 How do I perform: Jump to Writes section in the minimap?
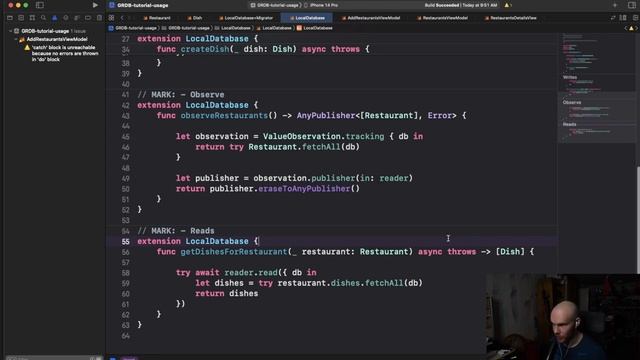pyautogui.click(x=570, y=77)
